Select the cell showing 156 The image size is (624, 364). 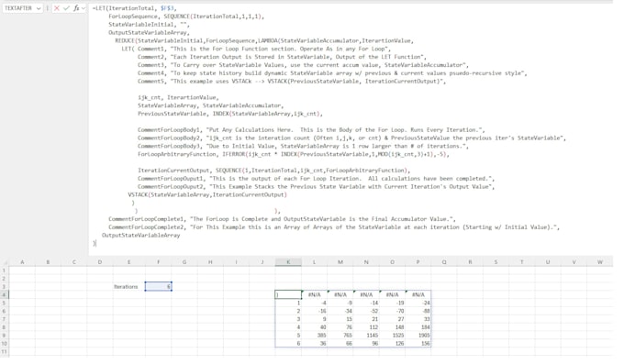[x=418, y=343]
